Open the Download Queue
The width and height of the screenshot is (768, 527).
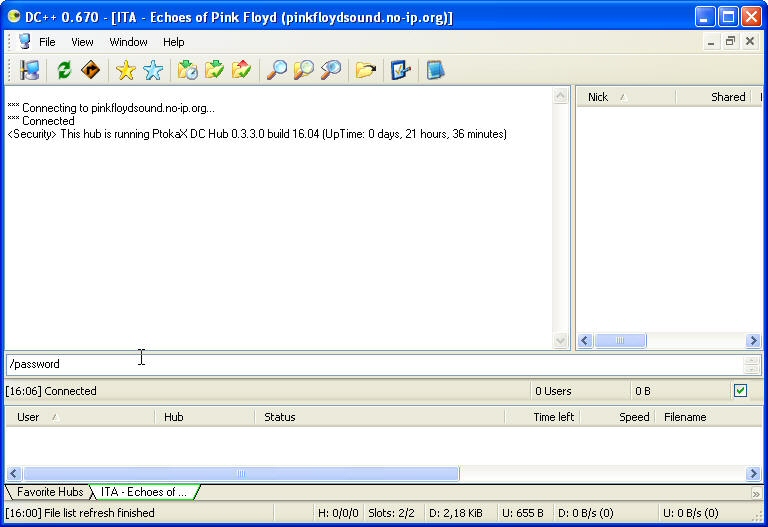point(187,70)
